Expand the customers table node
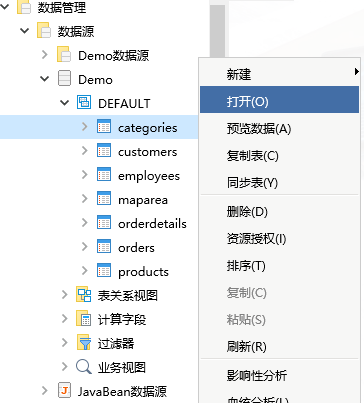 pyautogui.click(x=85, y=151)
